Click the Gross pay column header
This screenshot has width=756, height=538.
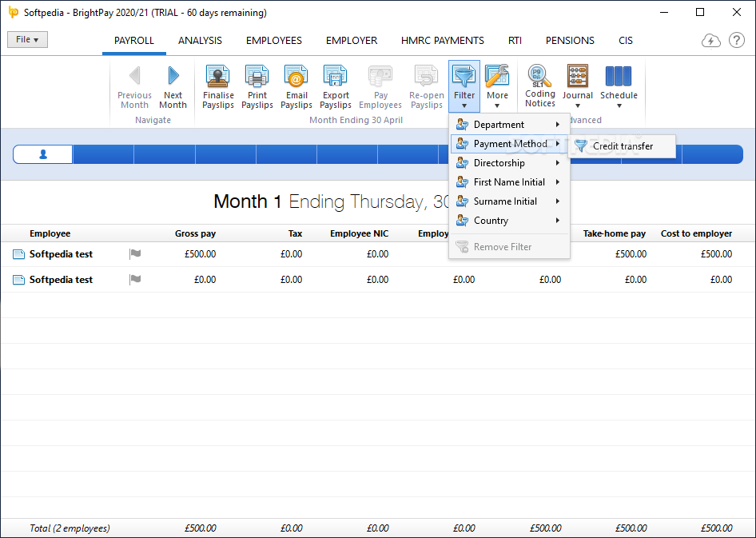(195, 233)
